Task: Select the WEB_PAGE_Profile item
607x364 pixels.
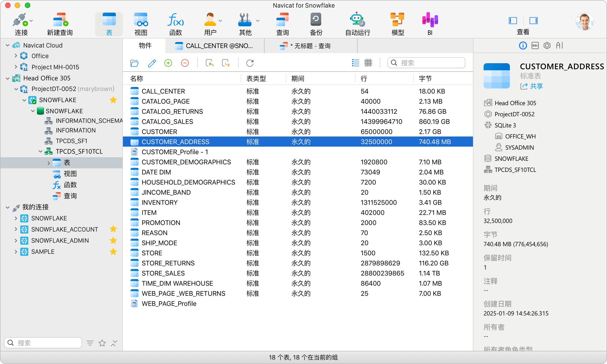Action: click(x=298, y=304)
